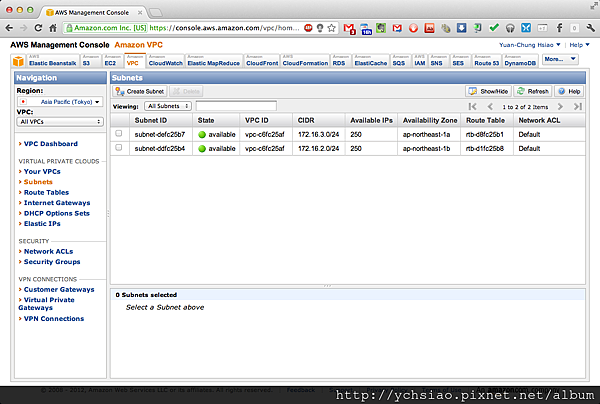Viewport: 600px width, 404px height.
Task: Open the Help dropdown at top right
Action: (579, 45)
